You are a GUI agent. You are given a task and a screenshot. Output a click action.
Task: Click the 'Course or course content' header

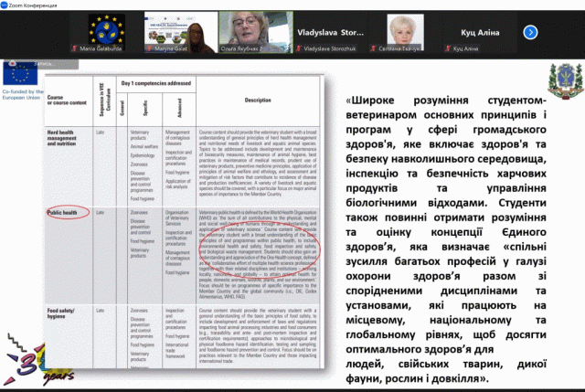pos(67,100)
